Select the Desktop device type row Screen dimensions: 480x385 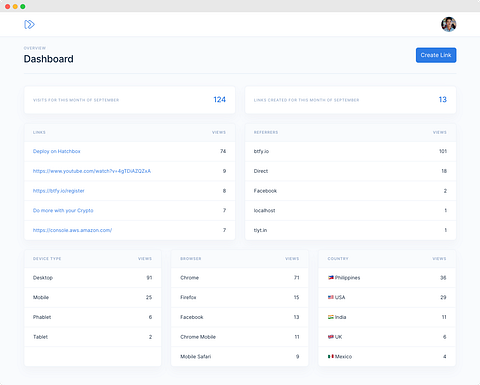93,278
